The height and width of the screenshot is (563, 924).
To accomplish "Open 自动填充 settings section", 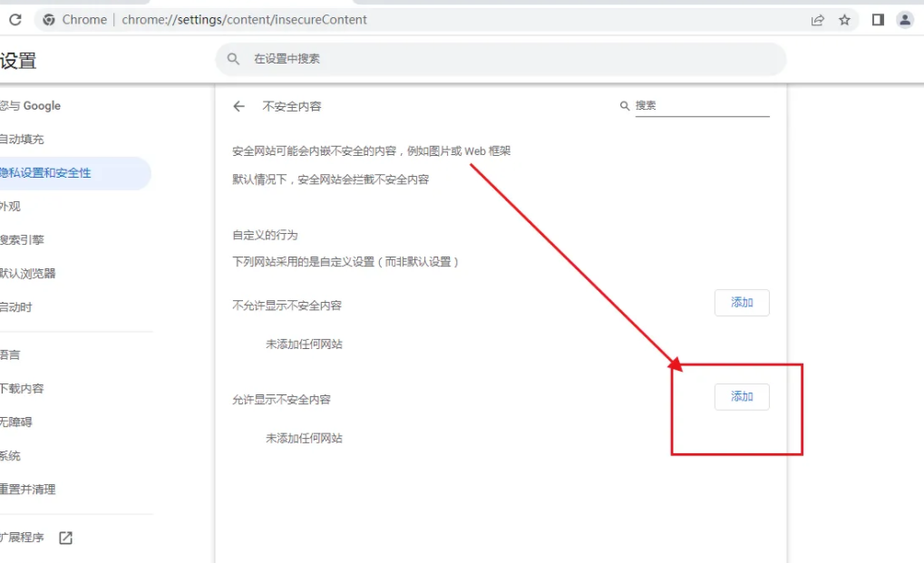I will point(22,140).
